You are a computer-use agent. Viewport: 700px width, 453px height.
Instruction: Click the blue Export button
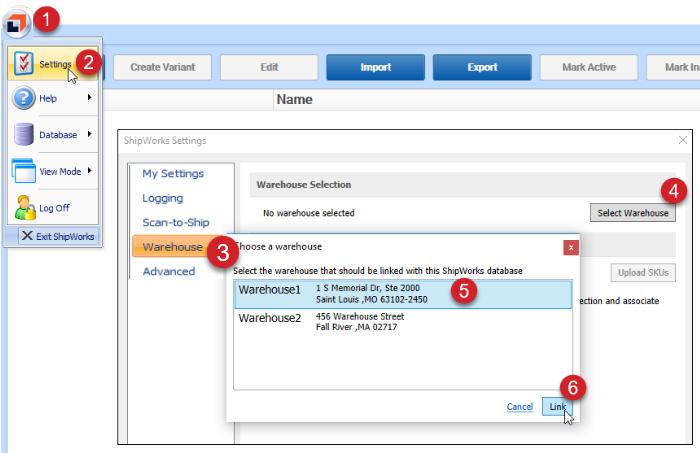(x=482, y=67)
